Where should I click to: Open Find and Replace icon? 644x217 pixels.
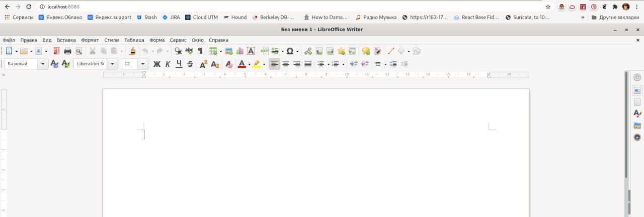point(178,51)
